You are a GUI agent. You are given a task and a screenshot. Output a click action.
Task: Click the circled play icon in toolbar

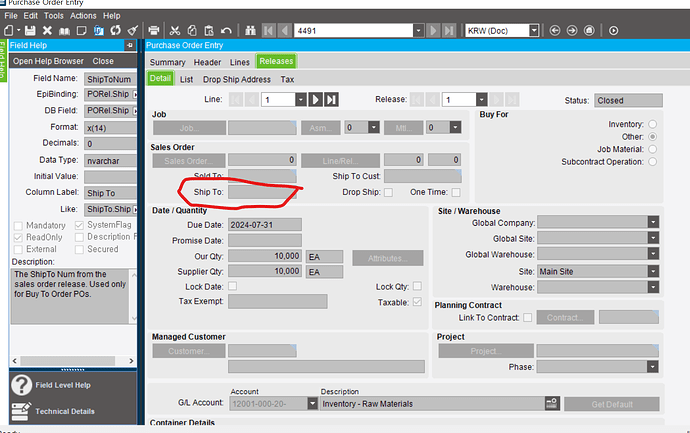click(x=613, y=30)
